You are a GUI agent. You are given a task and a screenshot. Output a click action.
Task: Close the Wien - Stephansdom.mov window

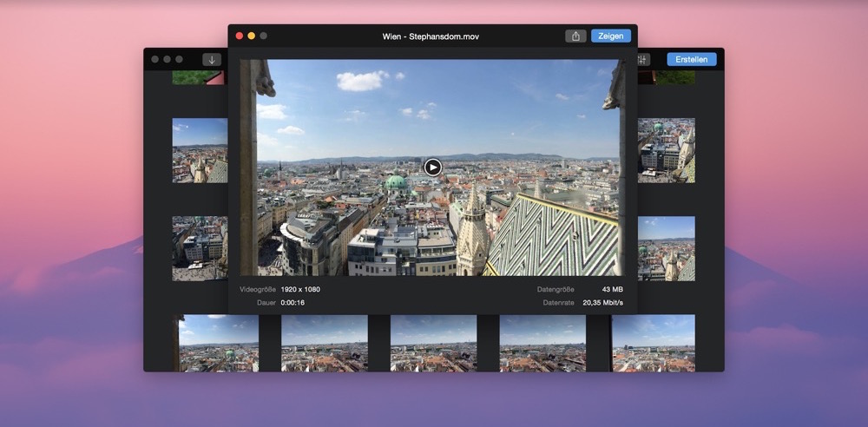(240, 36)
